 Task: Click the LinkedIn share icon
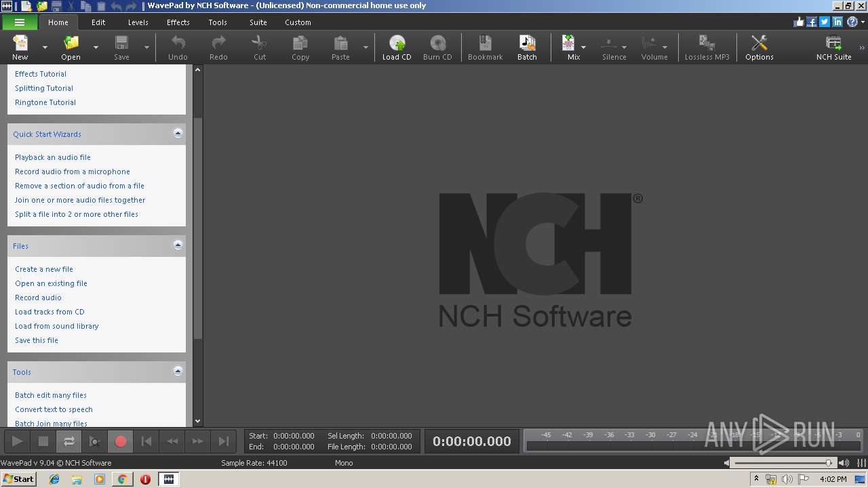837,22
